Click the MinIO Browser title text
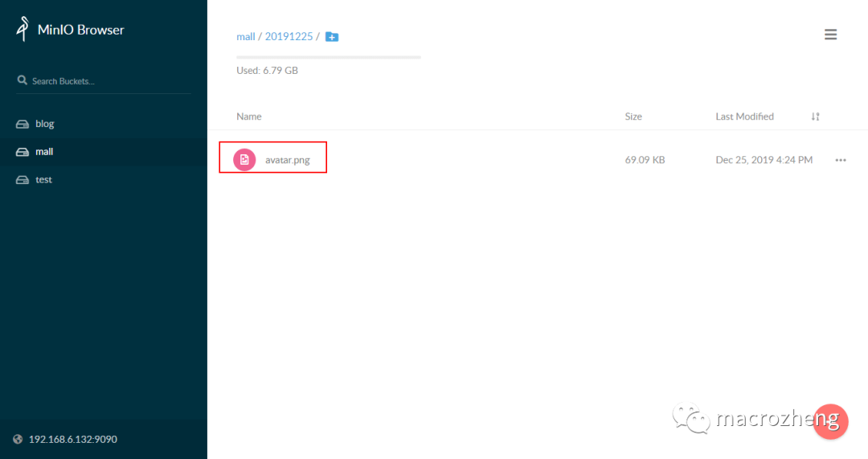The height and width of the screenshot is (459, 868). [x=81, y=30]
